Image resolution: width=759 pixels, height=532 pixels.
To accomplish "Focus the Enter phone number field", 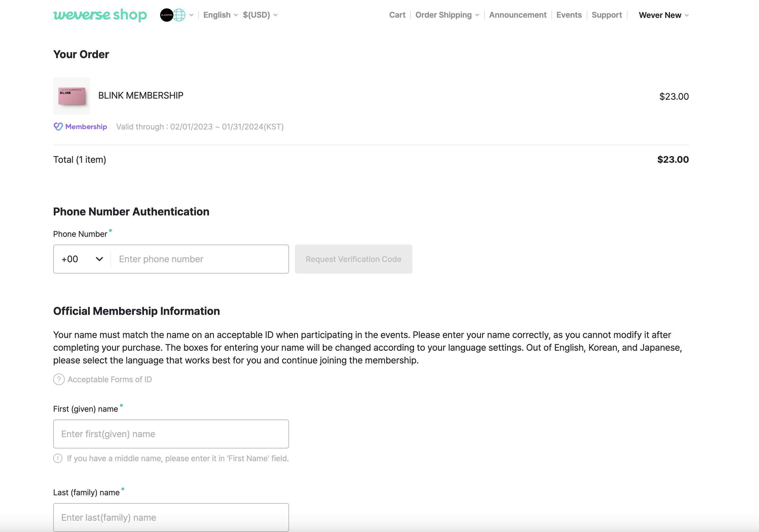I will 199,259.
